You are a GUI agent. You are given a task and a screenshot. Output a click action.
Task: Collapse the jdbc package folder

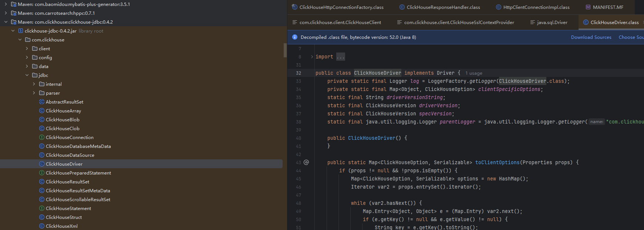point(27,75)
